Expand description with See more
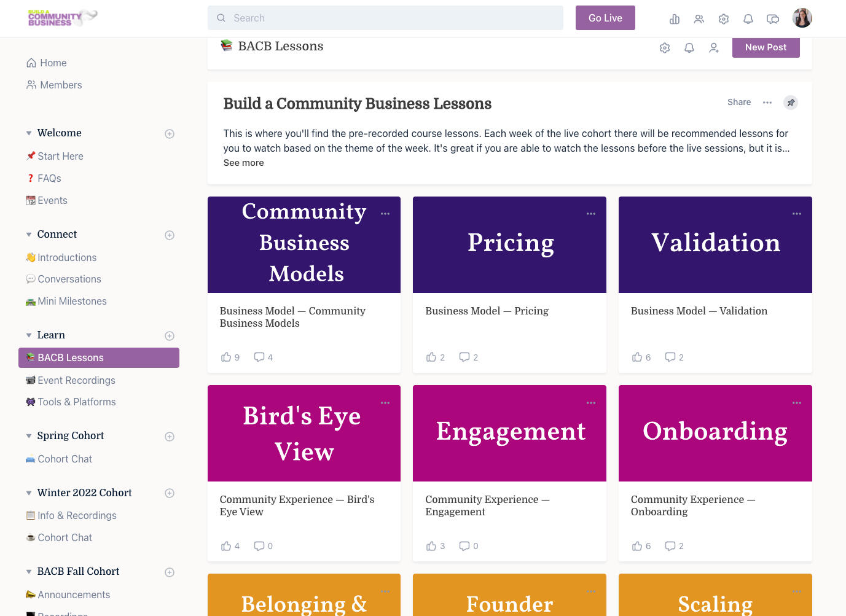The height and width of the screenshot is (616, 846). tap(243, 163)
